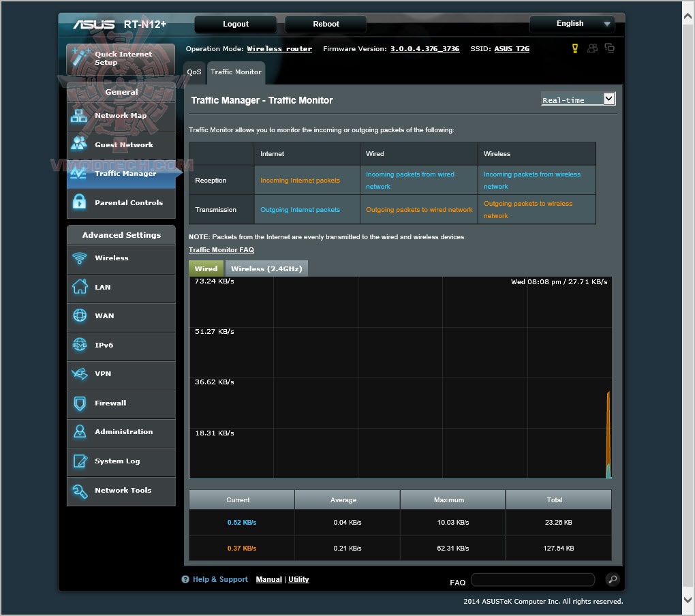Screen dimensions: 695x616
Task: Open the English language dropdown
Action: click(x=572, y=23)
